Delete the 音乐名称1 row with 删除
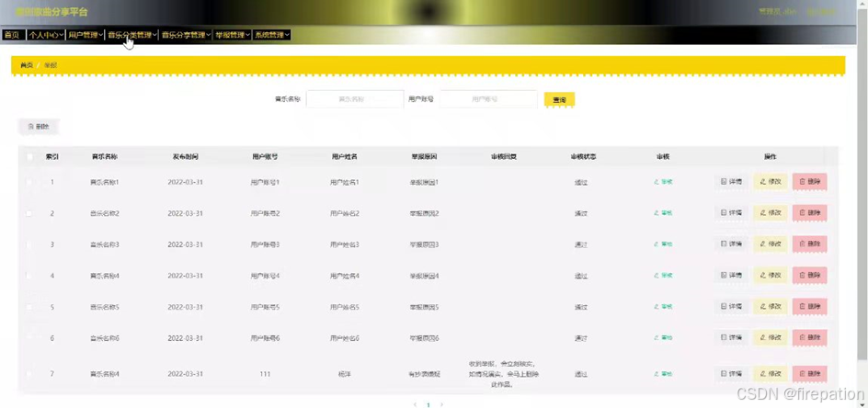The width and height of the screenshot is (868, 408). coord(810,182)
